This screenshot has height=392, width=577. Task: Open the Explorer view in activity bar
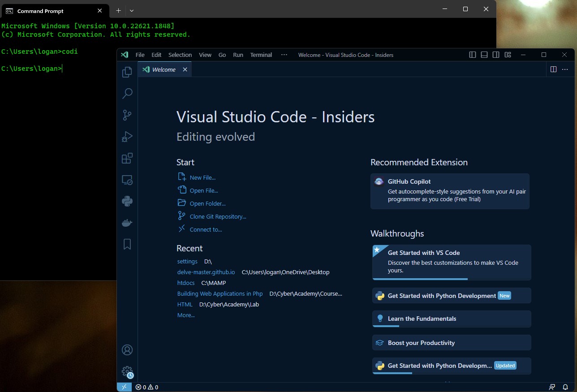(x=127, y=72)
